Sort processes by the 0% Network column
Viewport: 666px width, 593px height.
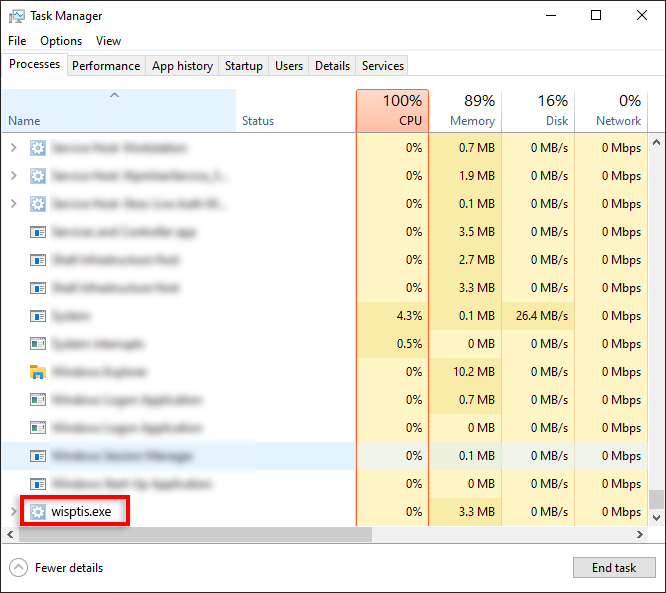pyautogui.click(x=611, y=111)
